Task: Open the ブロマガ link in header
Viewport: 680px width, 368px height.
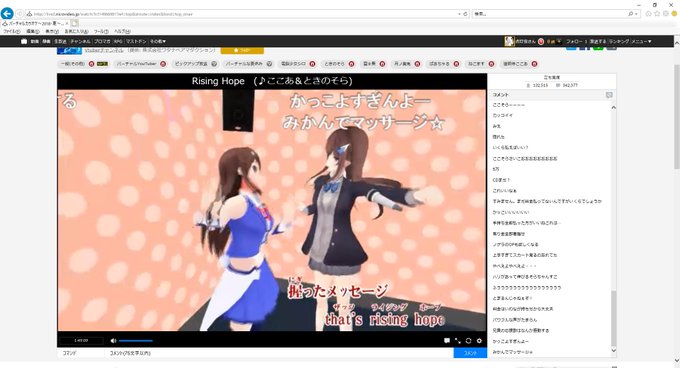Action: pos(102,42)
